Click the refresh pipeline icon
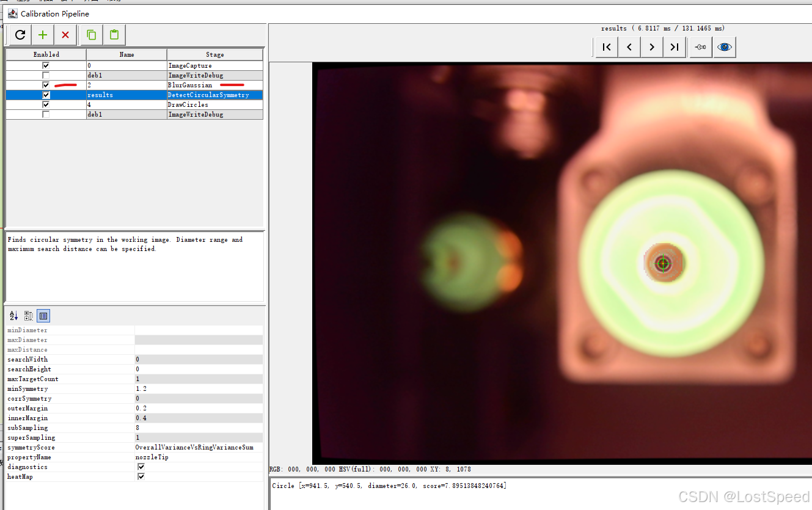 (20, 35)
